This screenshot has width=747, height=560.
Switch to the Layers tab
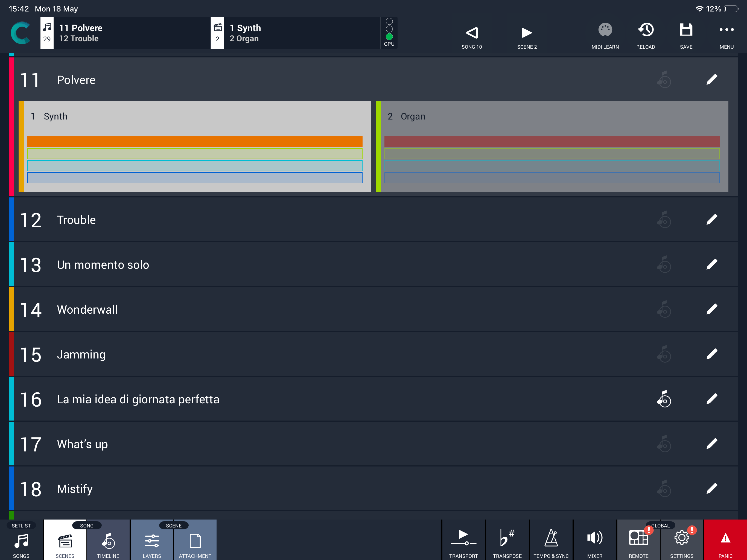(x=152, y=540)
